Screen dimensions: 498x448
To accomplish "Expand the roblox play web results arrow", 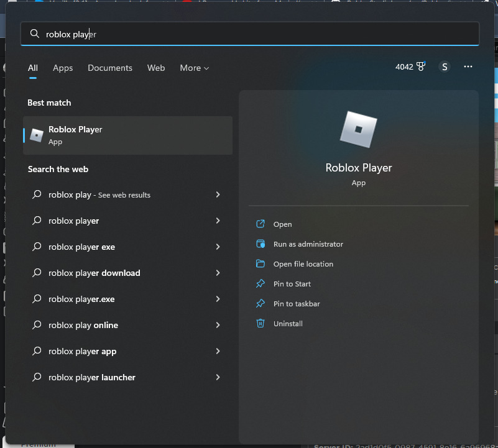I will coord(218,194).
